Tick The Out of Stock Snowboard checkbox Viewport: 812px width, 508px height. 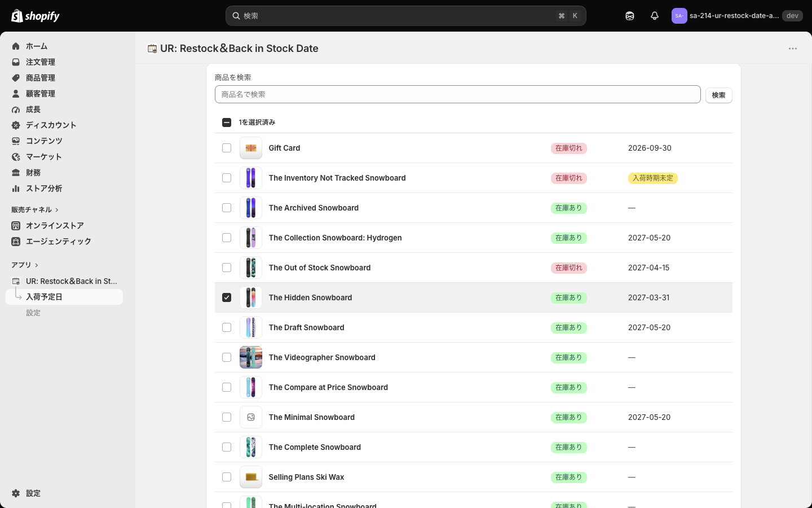click(x=227, y=268)
